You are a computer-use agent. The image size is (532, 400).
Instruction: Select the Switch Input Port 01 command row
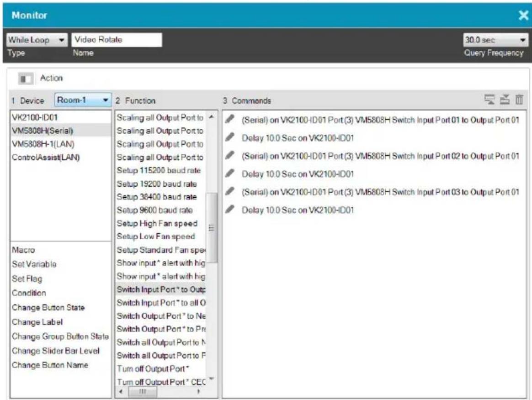tap(375, 120)
